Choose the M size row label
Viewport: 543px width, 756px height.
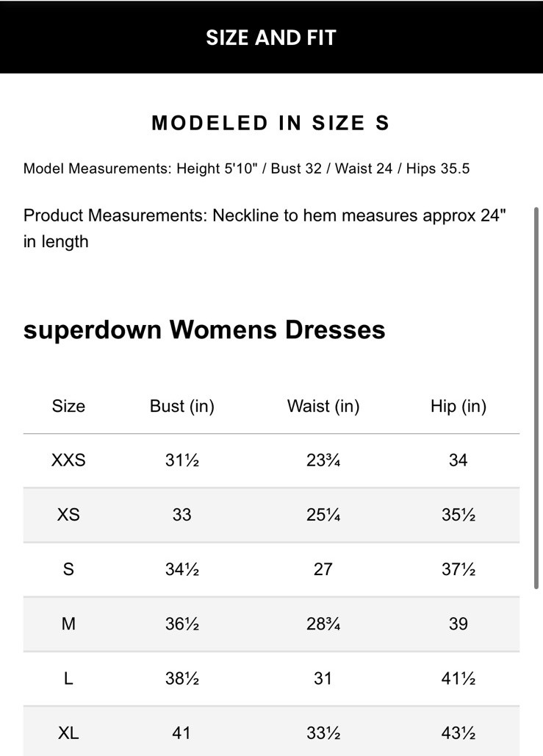[68, 624]
